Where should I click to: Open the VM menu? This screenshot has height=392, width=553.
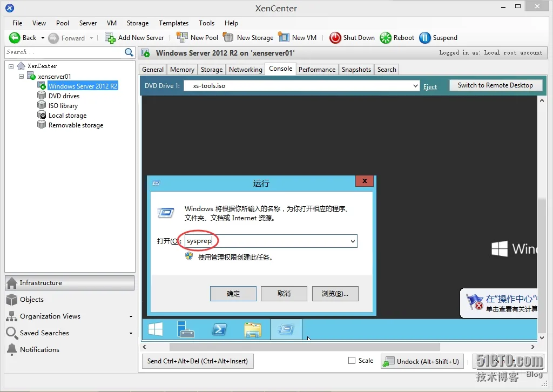112,23
